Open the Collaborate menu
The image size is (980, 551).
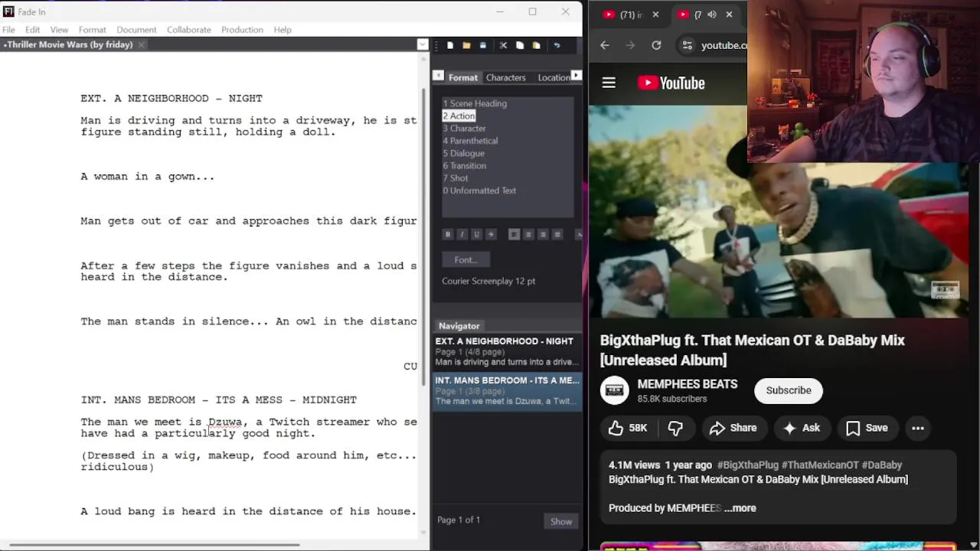point(188,30)
